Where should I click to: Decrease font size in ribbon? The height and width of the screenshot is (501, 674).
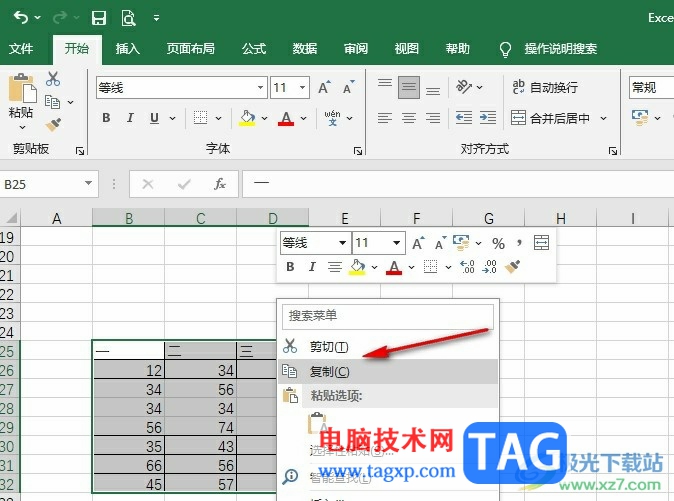coord(349,87)
